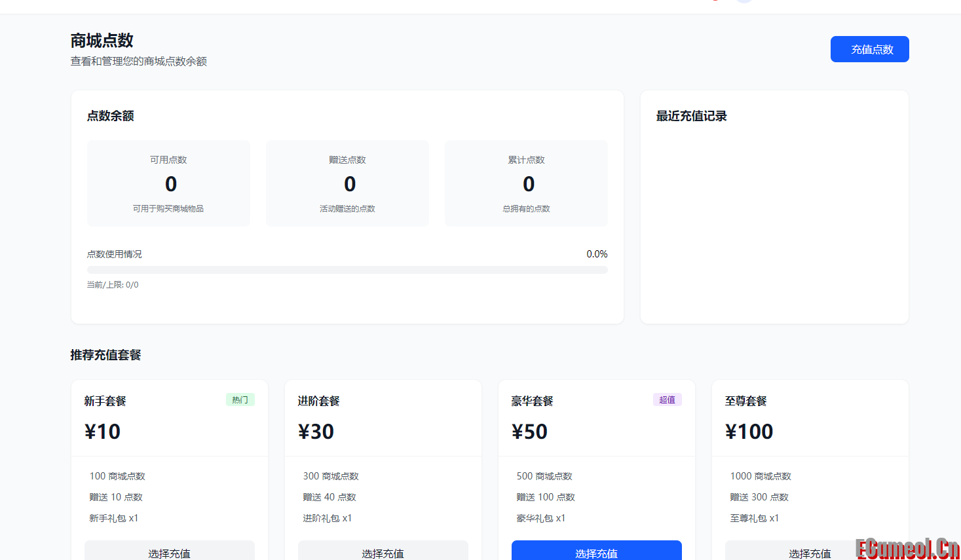The height and width of the screenshot is (560, 961).
Task: Click the 热门 badge on 新手套餐
Action: [x=240, y=400]
